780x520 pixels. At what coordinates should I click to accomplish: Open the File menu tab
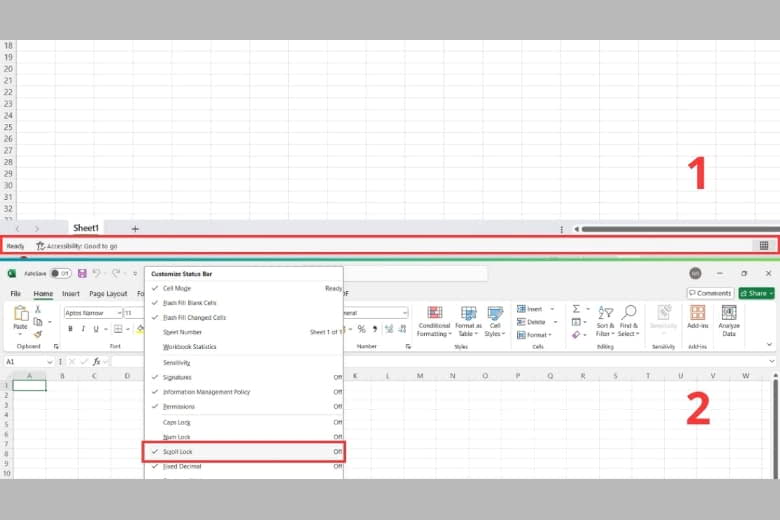(16, 293)
